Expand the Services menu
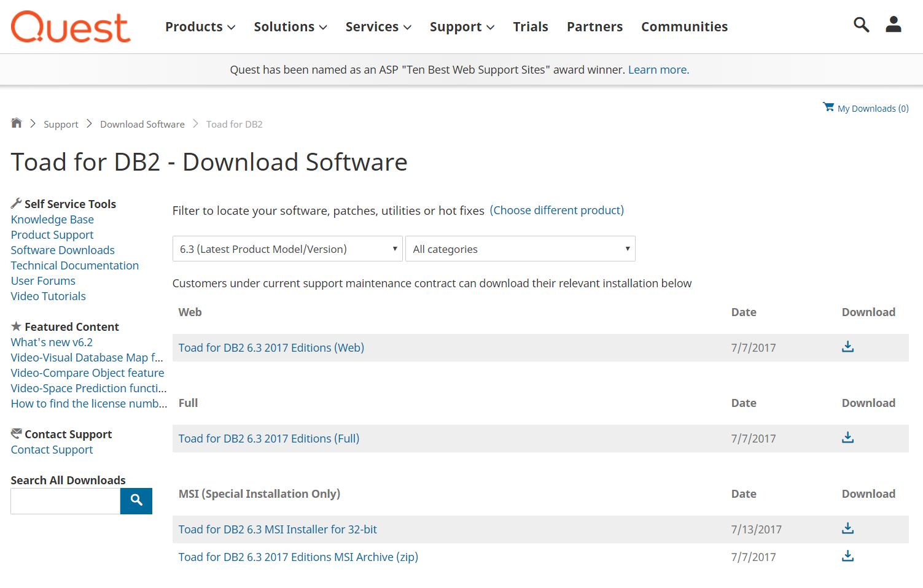 [x=378, y=27]
